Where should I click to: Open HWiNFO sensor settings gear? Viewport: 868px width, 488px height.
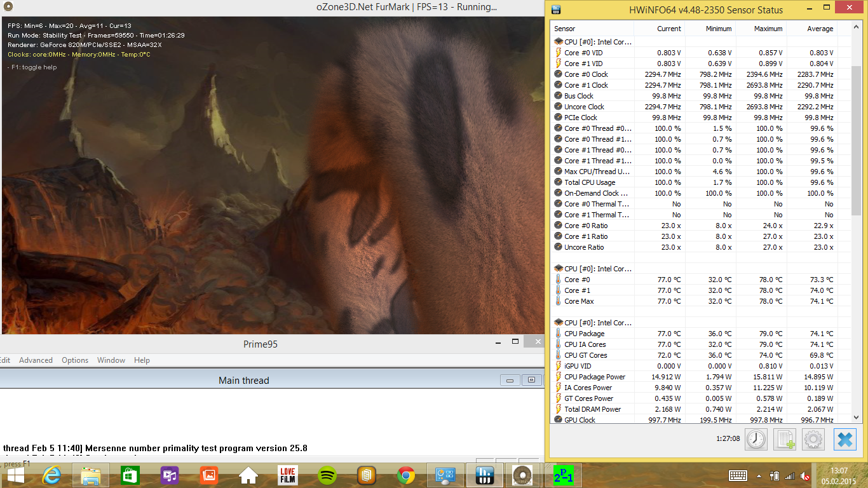(813, 439)
